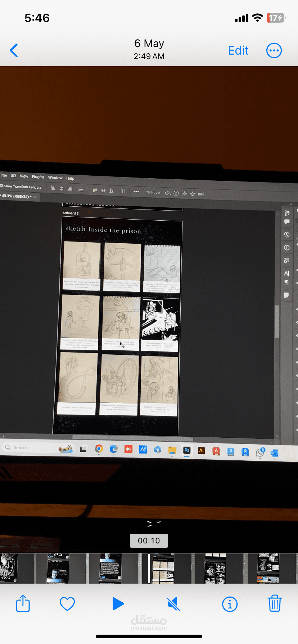This screenshot has width=298, height=644.
Task: Go back with the blue back chevron
Action: pos(14,51)
